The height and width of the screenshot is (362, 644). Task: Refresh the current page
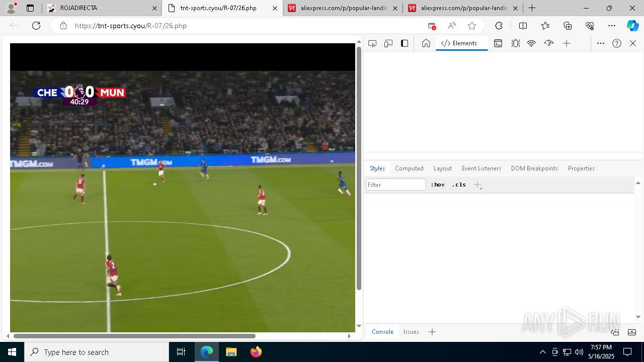click(36, 26)
